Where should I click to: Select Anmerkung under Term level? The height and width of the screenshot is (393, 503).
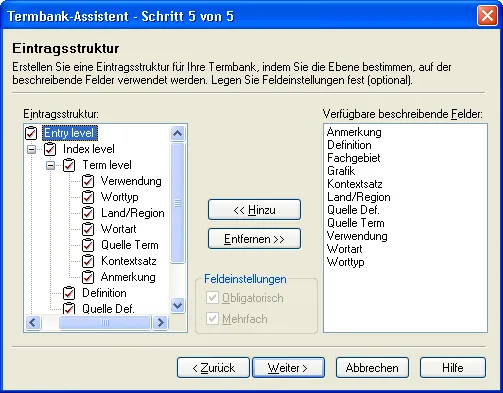pyautogui.click(x=128, y=277)
